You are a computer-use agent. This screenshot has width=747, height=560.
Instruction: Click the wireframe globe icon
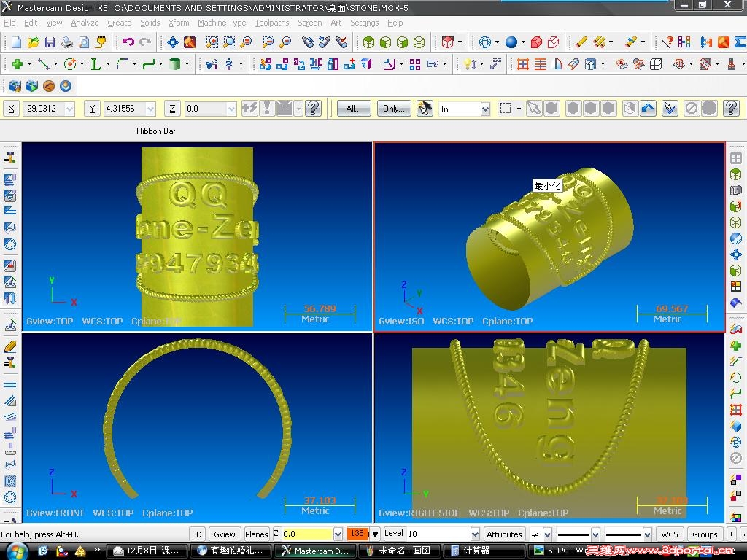(485, 42)
